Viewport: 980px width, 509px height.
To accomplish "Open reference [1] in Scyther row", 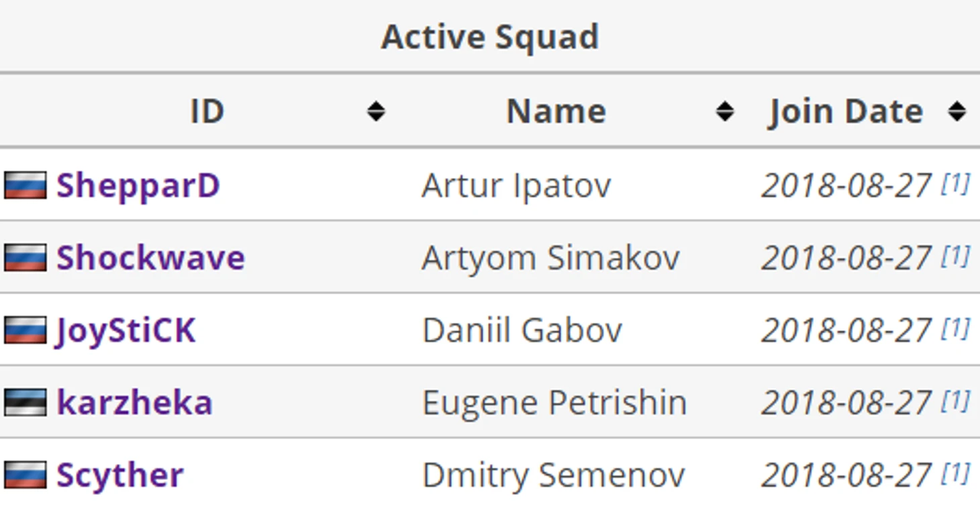I will [x=955, y=473].
